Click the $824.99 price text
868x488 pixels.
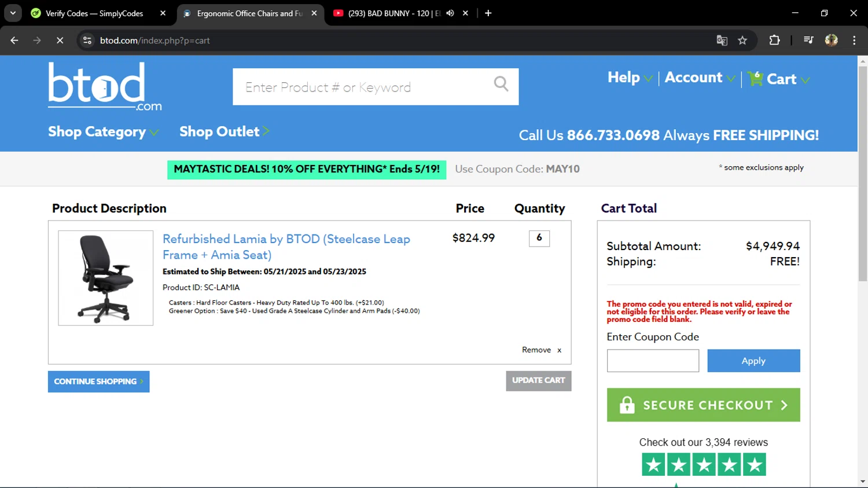(x=473, y=238)
